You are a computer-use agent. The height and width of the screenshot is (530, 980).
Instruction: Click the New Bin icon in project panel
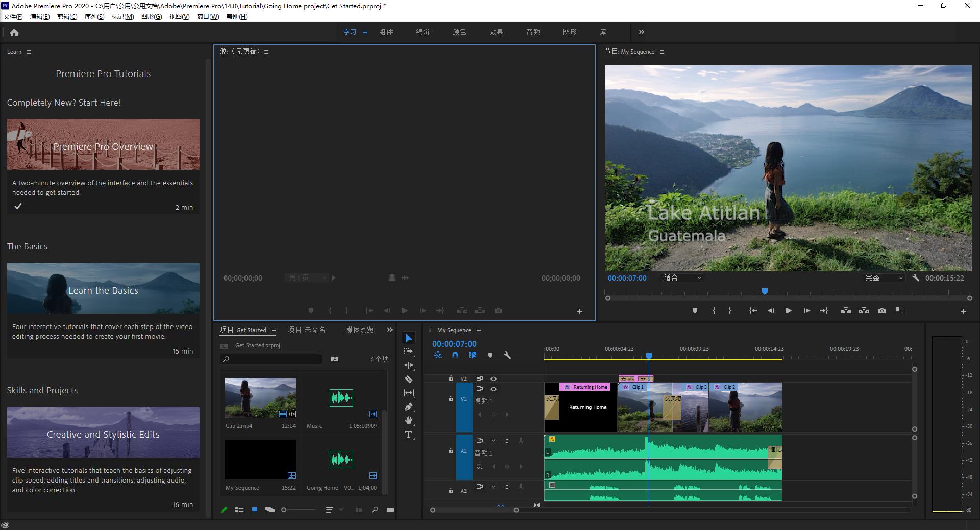pos(390,509)
